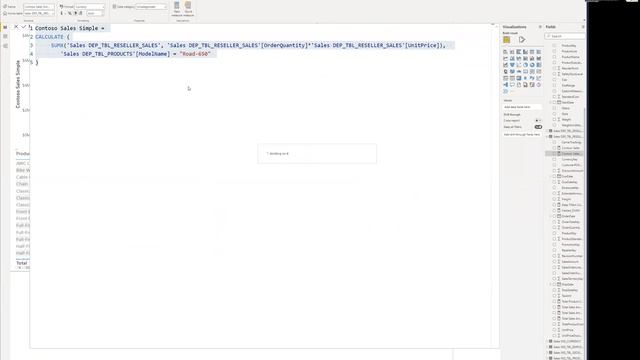This screenshot has height=360, width=640.
Task: Open the Build visual tab icon
Action: click(507, 40)
